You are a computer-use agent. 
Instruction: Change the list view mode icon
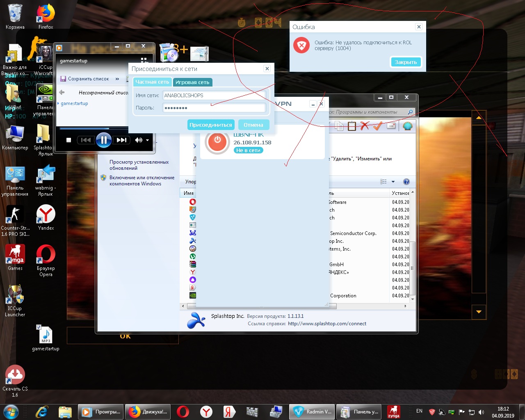[x=383, y=182]
